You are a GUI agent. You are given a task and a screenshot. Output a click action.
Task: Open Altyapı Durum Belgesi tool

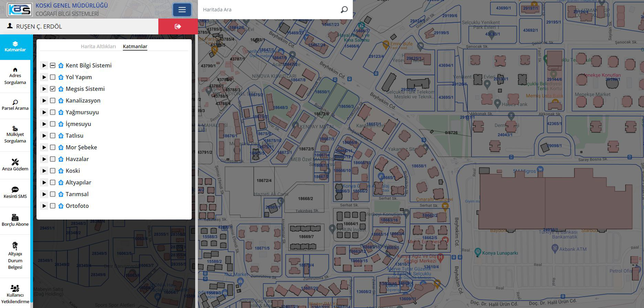(15, 256)
